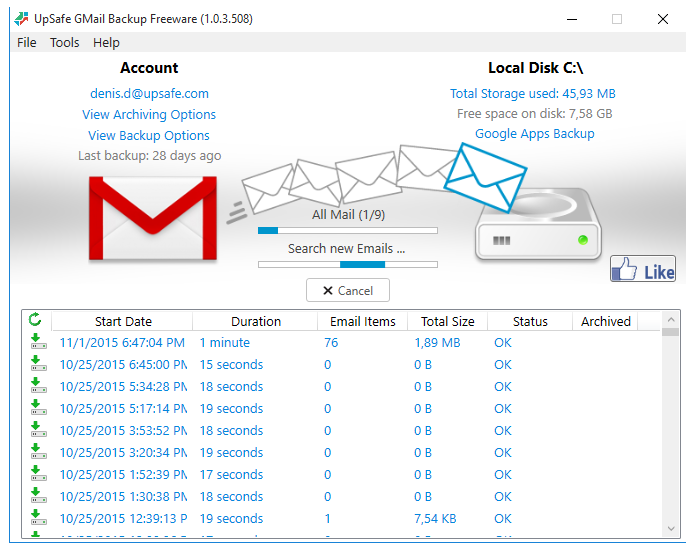Click OK status in 11/1/2015 row
This screenshot has width=690, height=546.
click(x=503, y=342)
